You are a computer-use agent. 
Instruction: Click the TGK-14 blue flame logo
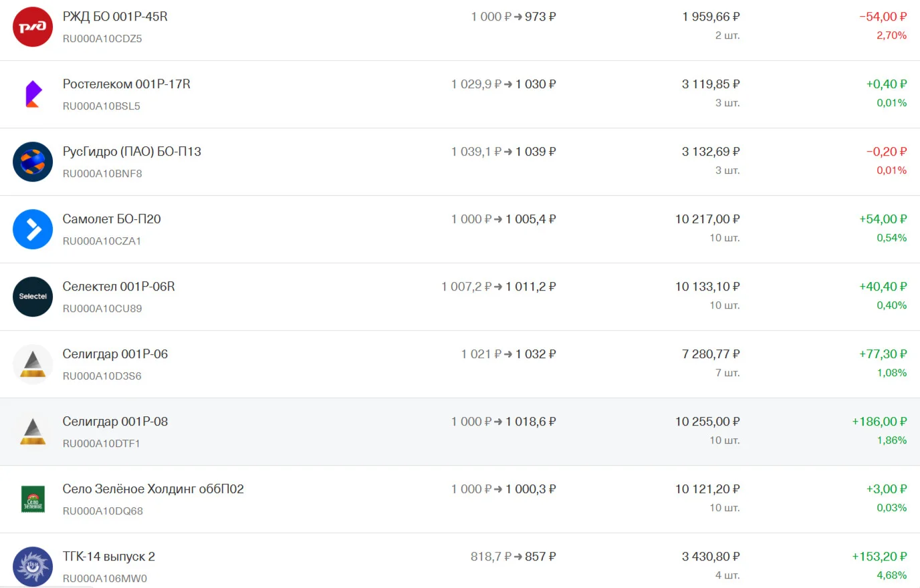coord(33,567)
